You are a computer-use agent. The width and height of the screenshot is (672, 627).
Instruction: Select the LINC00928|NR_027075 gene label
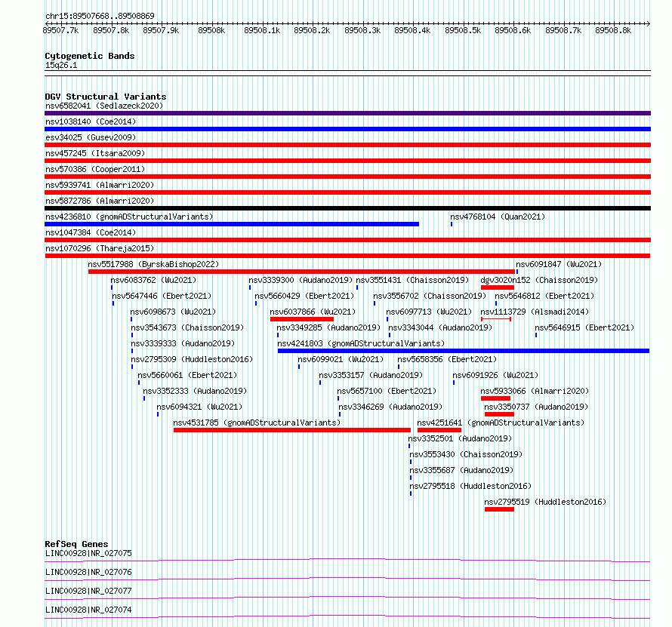88,553
